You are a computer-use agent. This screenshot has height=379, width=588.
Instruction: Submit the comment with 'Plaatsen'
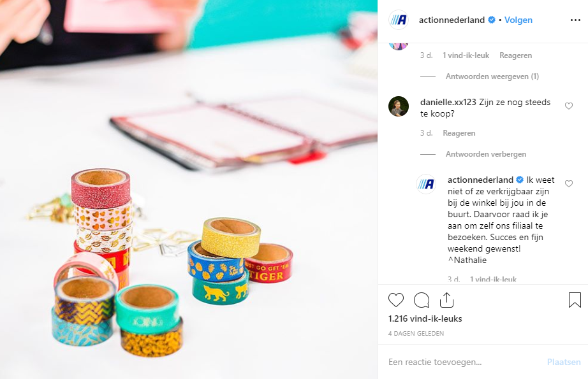564,362
